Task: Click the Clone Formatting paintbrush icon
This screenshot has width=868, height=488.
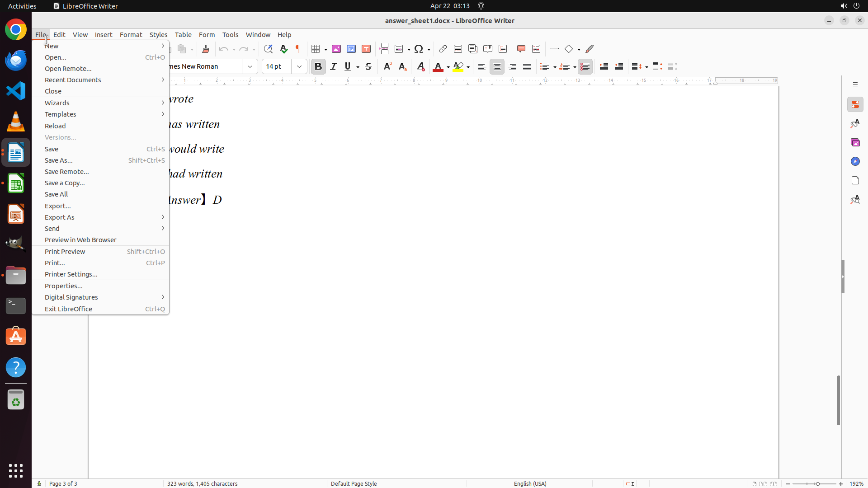Action: click(x=206, y=49)
